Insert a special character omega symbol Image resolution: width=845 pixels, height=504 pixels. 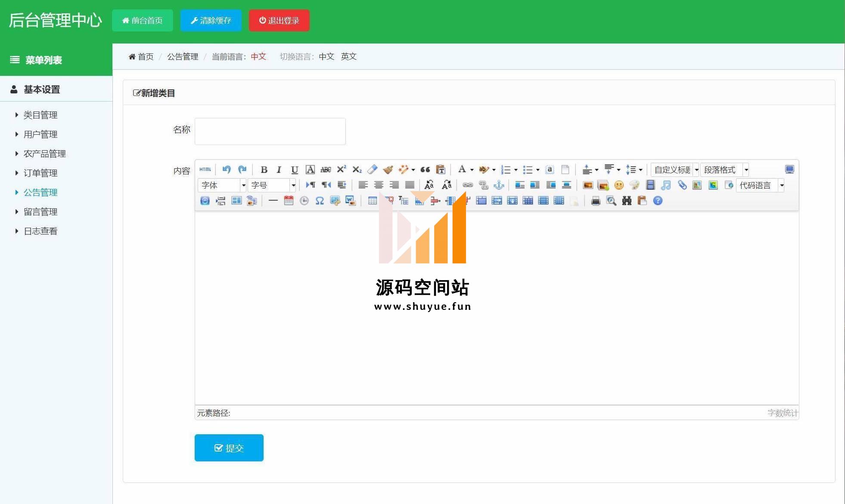(x=320, y=201)
